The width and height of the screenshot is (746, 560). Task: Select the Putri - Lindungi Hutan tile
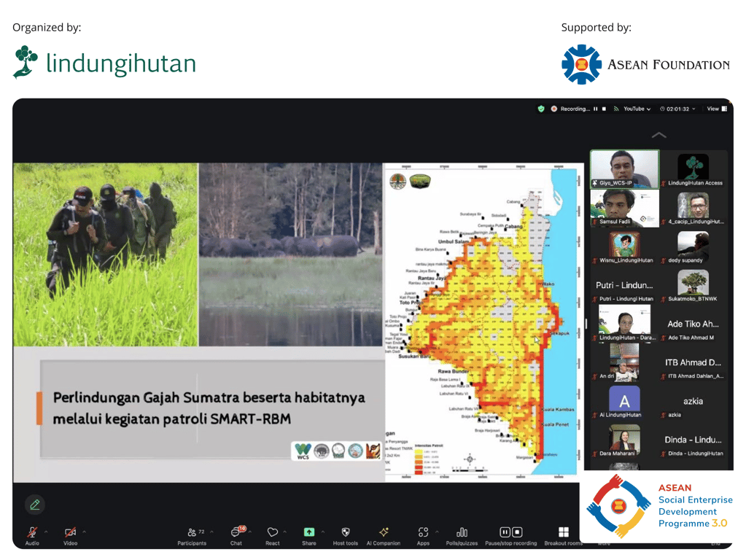[x=625, y=286]
